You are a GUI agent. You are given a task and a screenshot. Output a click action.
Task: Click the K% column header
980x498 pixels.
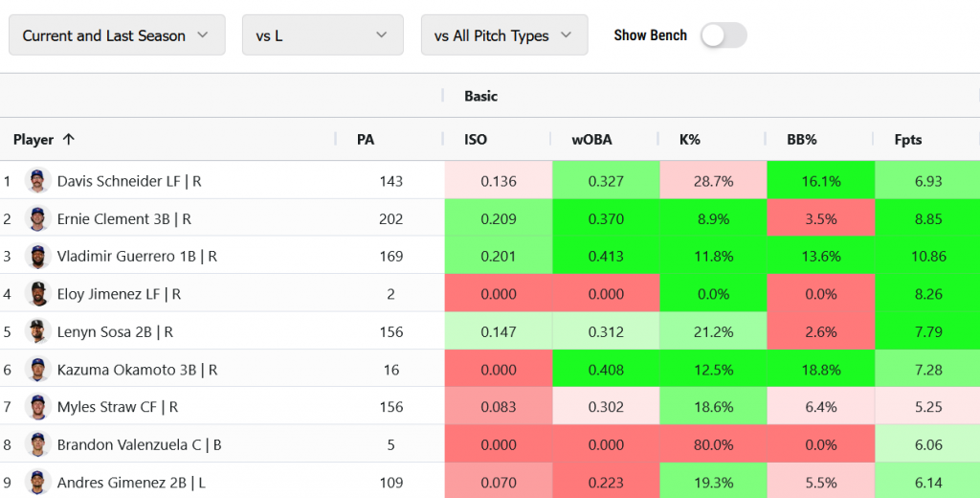pos(689,140)
